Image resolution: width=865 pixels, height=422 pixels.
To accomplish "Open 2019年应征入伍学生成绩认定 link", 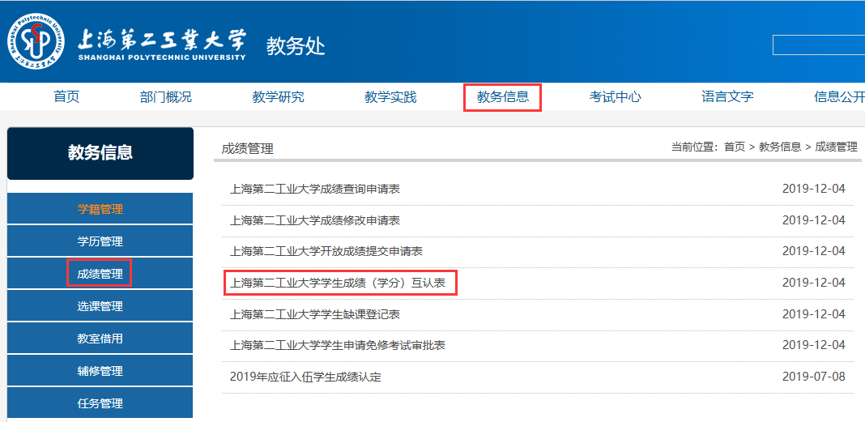I will (306, 377).
